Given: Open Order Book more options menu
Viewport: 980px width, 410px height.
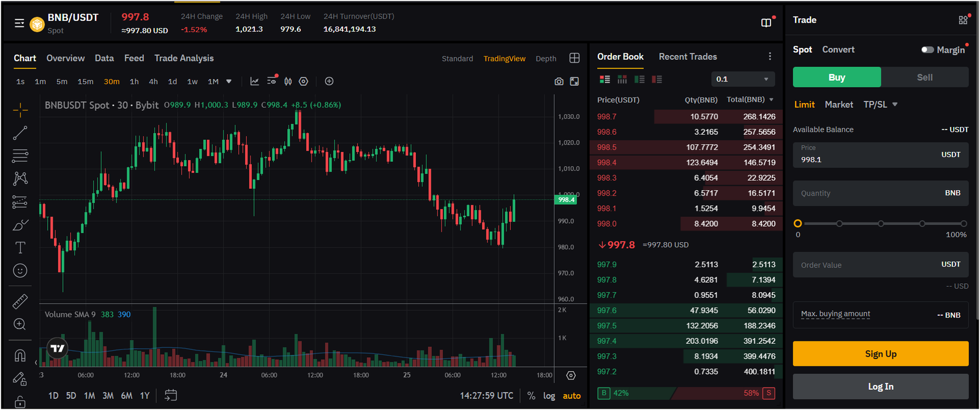Looking at the screenshot, I should 770,56.
